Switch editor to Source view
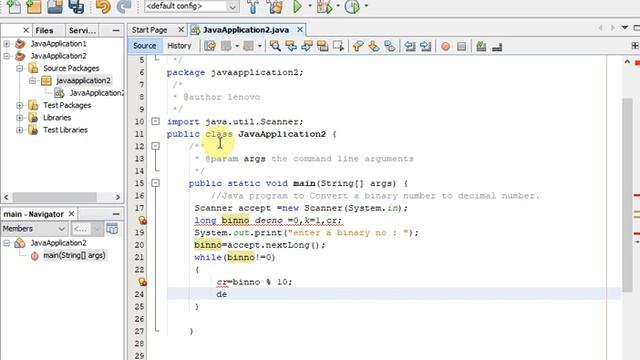 [x=144, y=46]
